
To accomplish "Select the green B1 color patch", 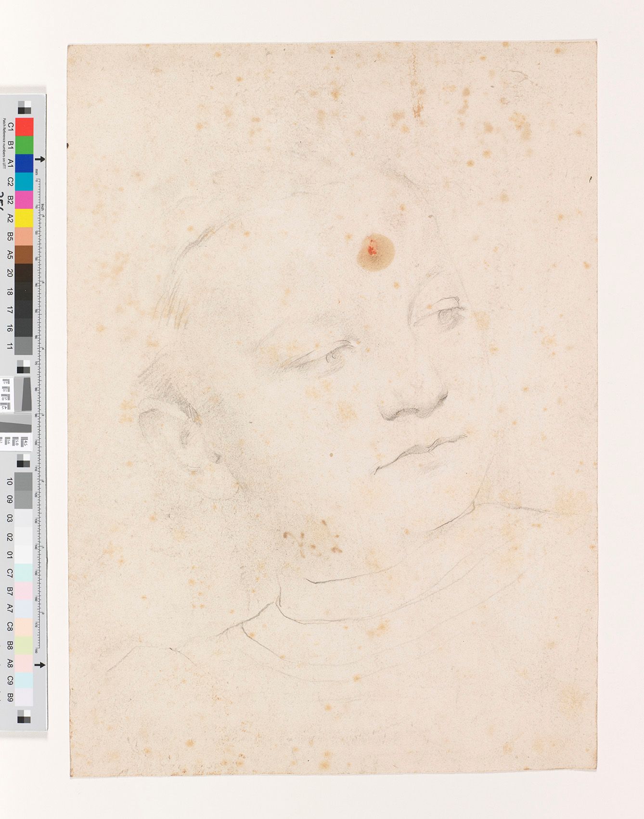I will click(x=24, y=145).
